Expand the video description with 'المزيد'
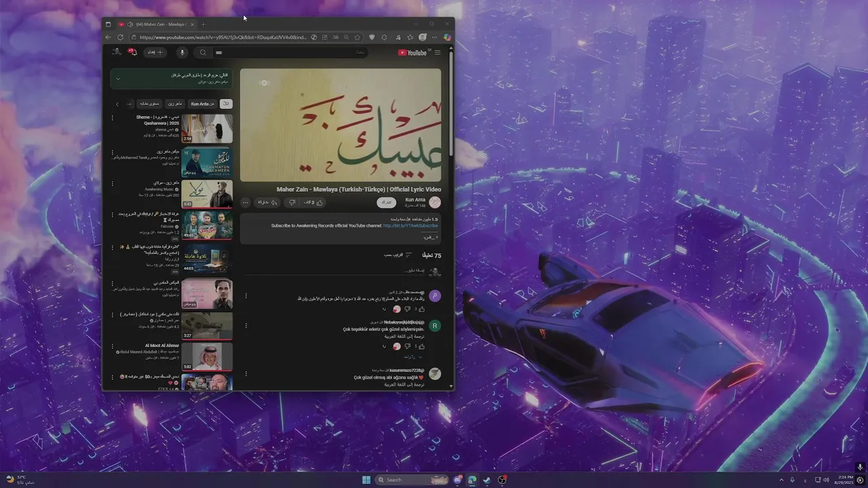Image resolution: width=868 pixels, height=488 pixels. (429, 237)
